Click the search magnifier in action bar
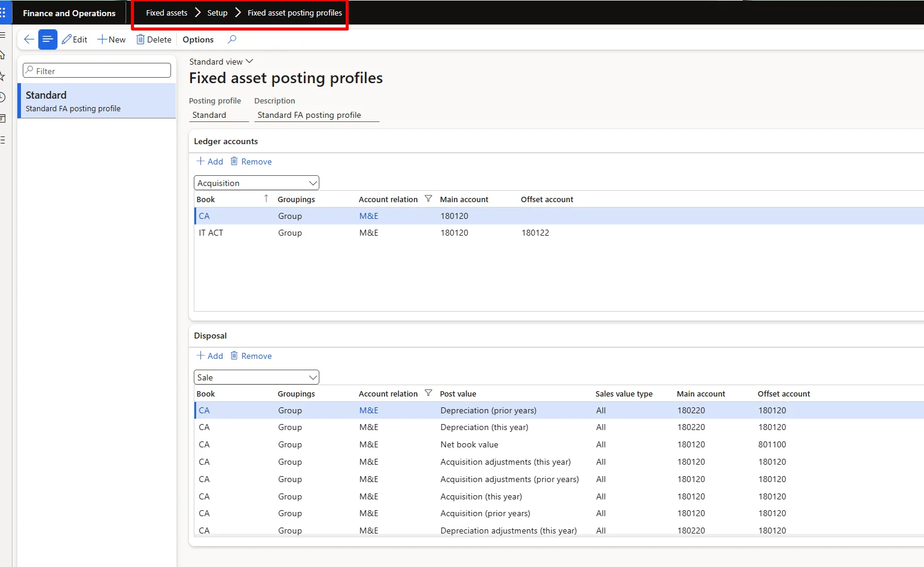Screen dimensions: 924x567 coord(232,39)
